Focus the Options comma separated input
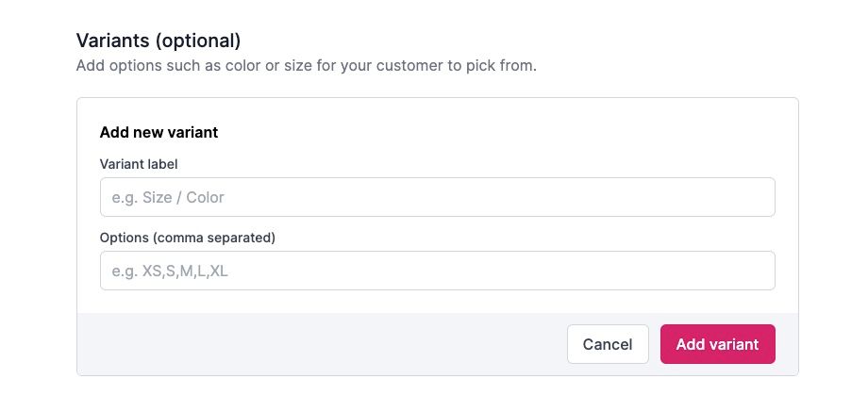This screenshot has width=868, height=395. click(437, 271)
